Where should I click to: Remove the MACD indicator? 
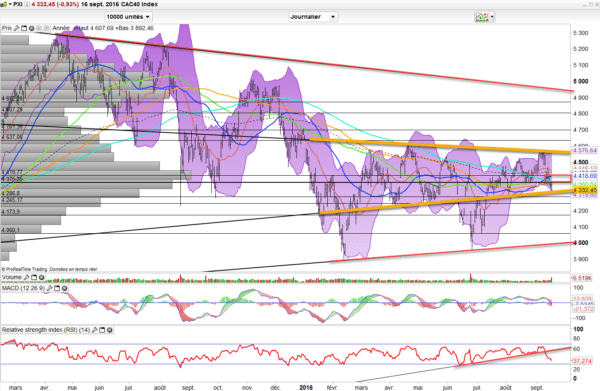(64, 288)
